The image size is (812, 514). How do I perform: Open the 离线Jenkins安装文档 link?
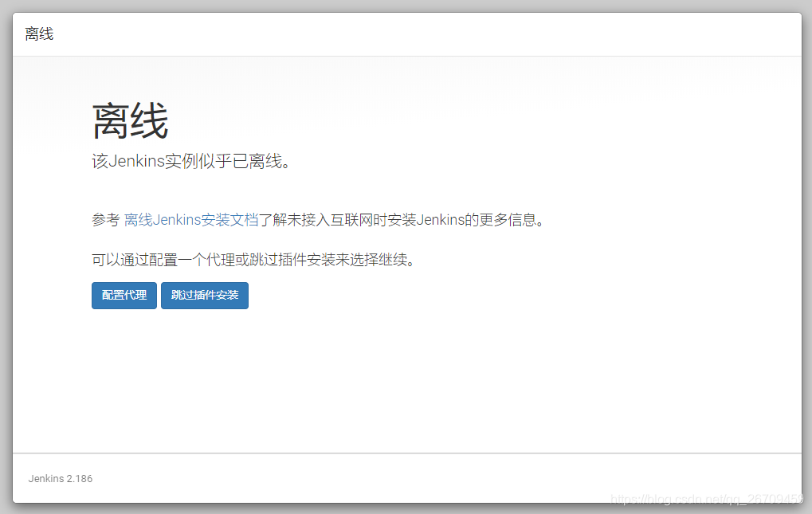(191, 220)
